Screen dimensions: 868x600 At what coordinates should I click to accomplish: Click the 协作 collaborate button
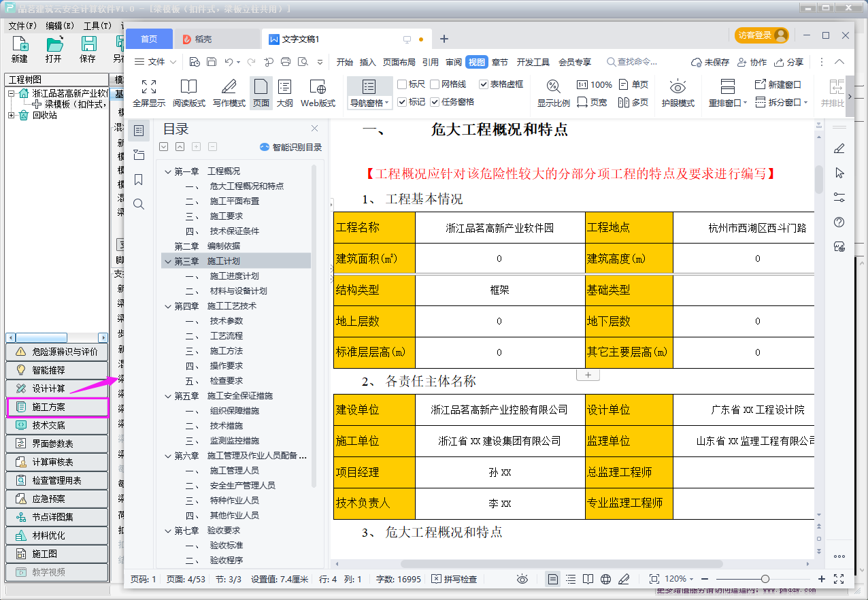(752, 62)
